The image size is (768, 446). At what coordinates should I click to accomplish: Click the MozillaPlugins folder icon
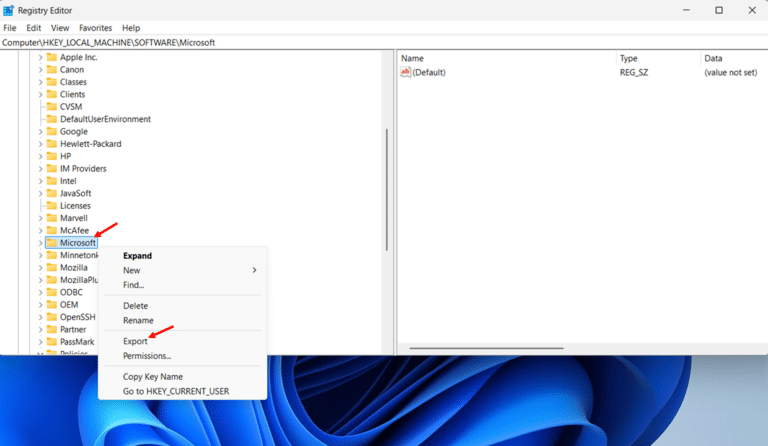[51, 280]
